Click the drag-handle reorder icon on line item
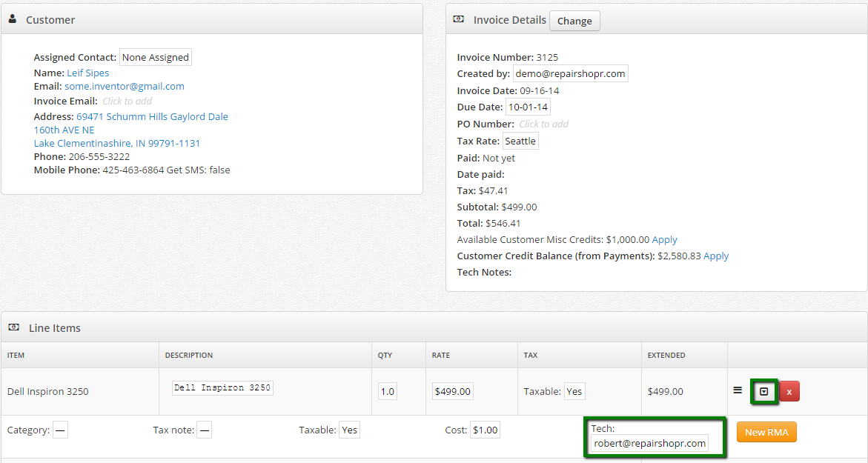This screenshot has width=868, height=463. (738, 390)
